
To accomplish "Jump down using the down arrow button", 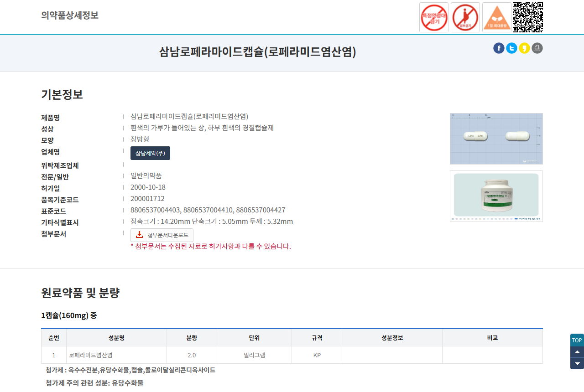I will (x=577, y=363).
